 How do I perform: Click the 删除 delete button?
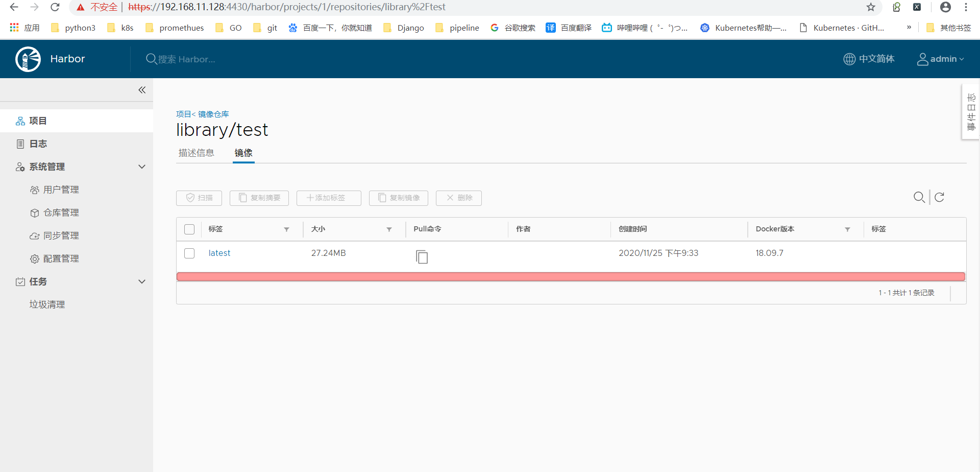[458, 198]
